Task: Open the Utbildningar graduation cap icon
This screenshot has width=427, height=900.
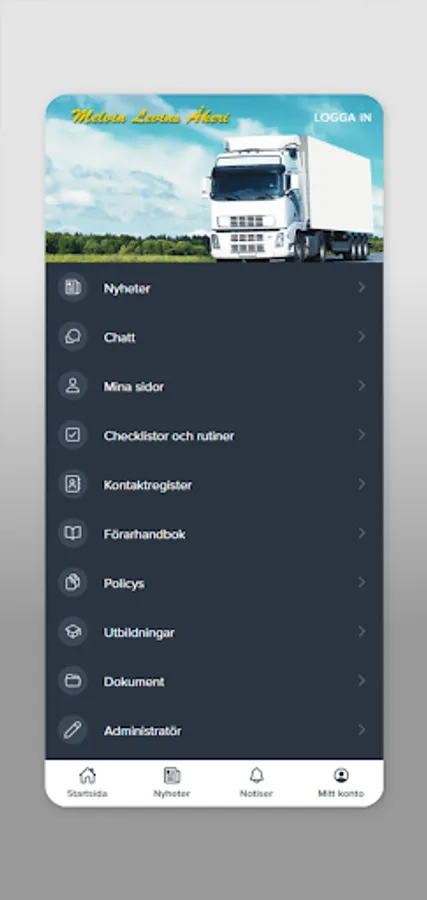Action: tap(73, 632)
